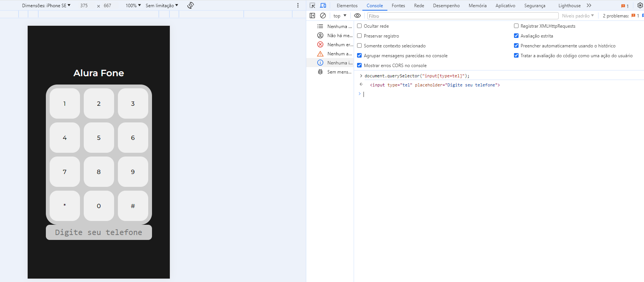Tap the hash keypad button
Viewport: 644px width, 282px height.
tap(133, 206)
